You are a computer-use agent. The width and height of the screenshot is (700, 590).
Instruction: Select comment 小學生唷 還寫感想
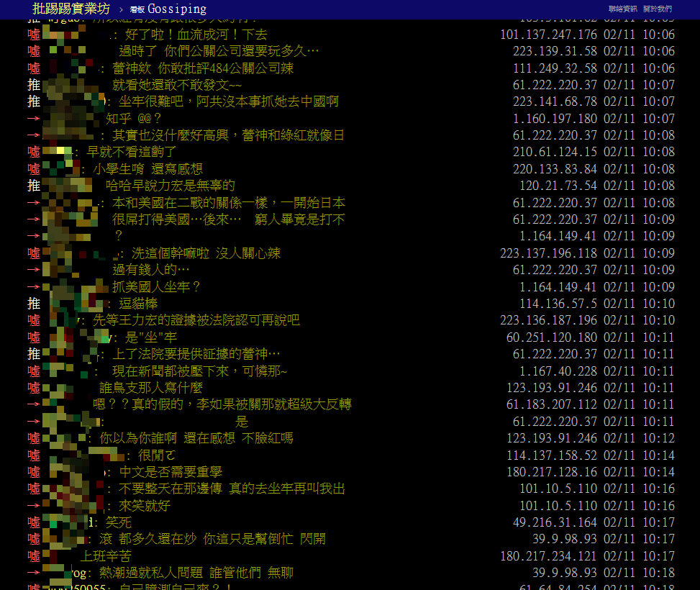coord(147,169)
